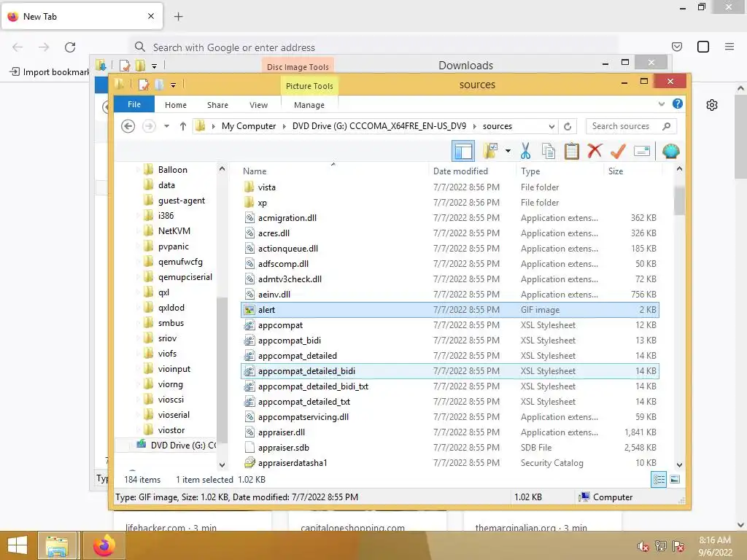Select Disc Image Tools tab in Downloads window
747x560 pixels.
tap(298, 66)
